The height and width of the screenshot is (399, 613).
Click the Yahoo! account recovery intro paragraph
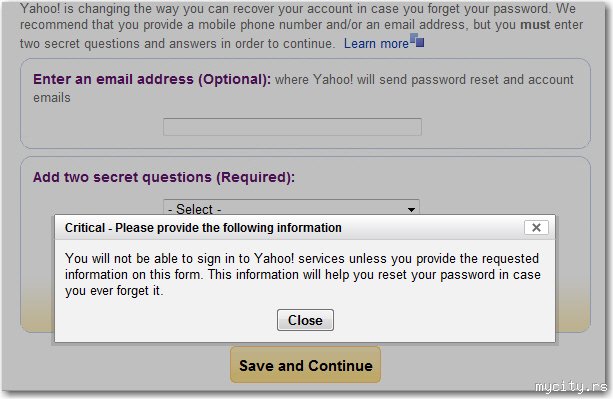tap(301, 26)
